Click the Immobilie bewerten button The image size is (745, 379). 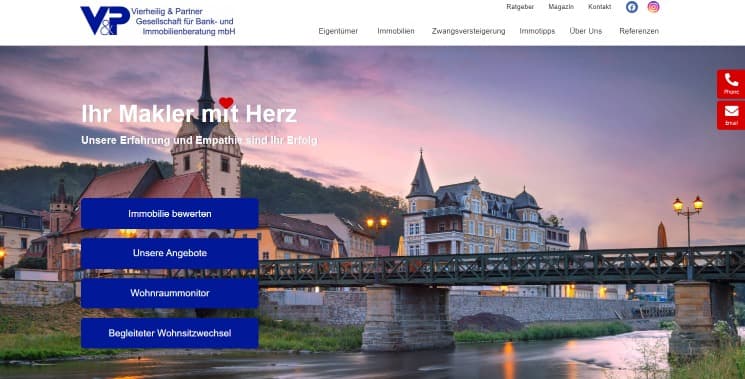coord(170,214)
